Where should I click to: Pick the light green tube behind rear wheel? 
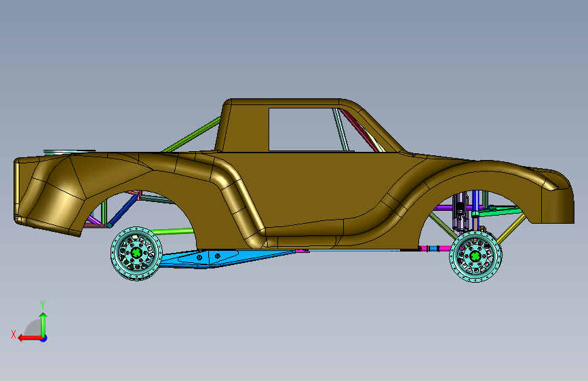(x=172, y=231)
